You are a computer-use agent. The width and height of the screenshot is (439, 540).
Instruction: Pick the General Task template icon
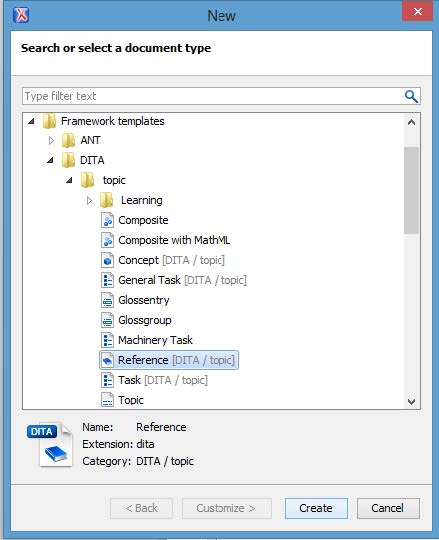pos(107,280)
